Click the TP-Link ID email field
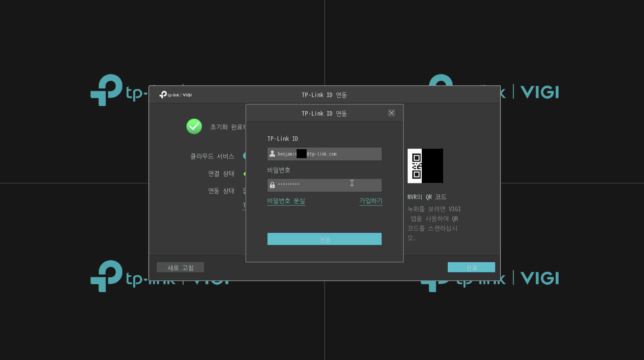 (x=324, y=154)
